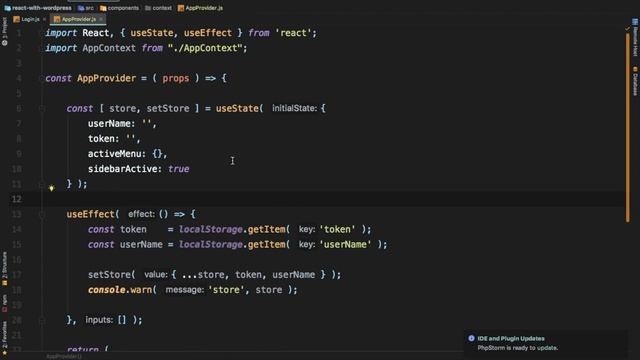Click 'console' on line 18
This screenshot has height=360, width=640.
coord(106,290)
